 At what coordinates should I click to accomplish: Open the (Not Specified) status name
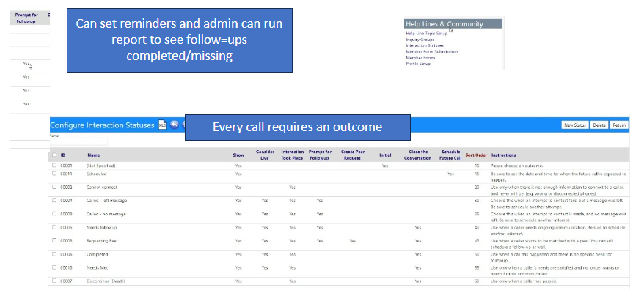(x=100, y=166)
